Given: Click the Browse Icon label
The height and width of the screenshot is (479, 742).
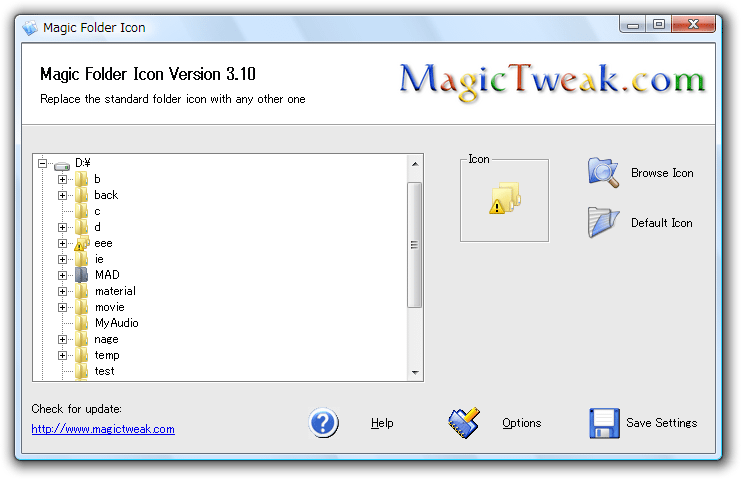Looking at the screenshot, I should coord(662,173).
